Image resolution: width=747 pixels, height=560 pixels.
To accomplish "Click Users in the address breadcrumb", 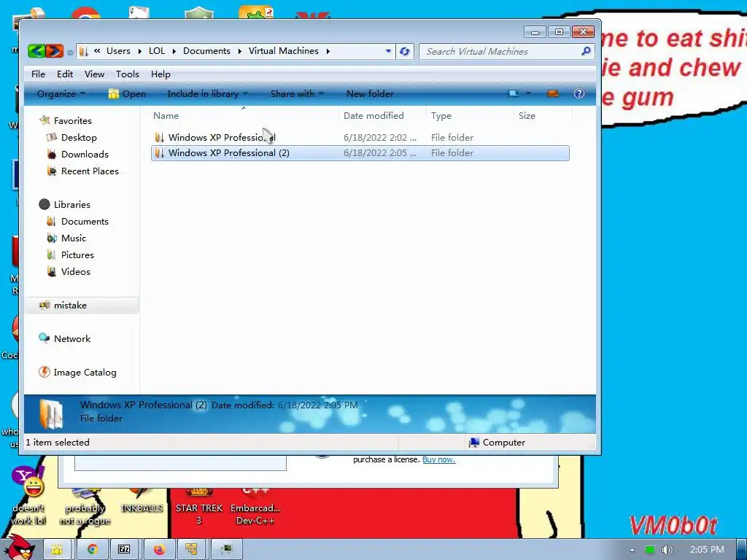I will point(118,51).
